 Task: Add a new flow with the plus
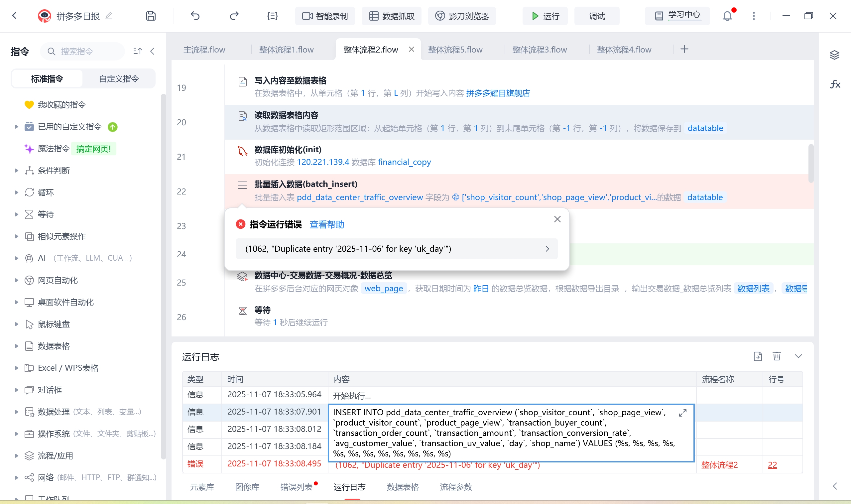coord(684,49)
